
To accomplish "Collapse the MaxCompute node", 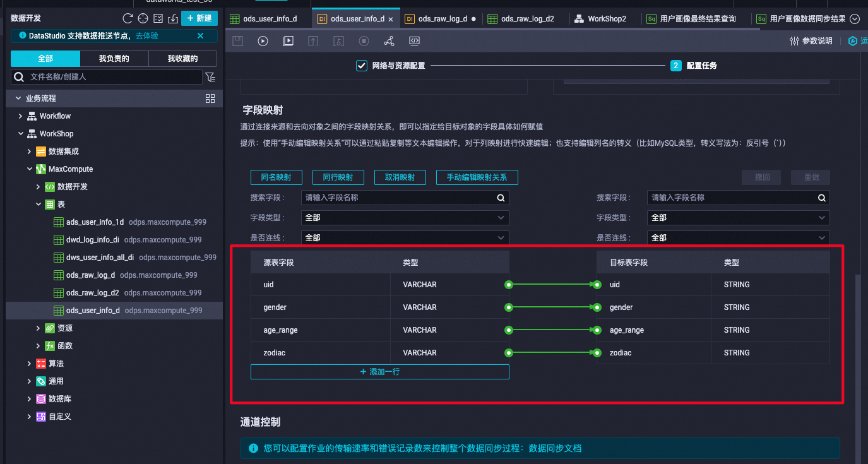I will [29, 169].
